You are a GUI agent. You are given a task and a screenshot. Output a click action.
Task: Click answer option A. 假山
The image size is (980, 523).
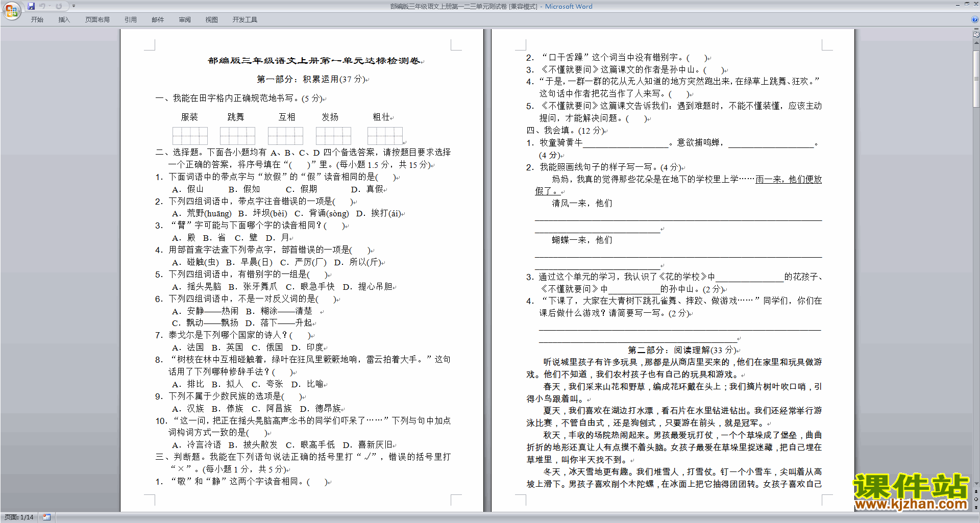point(188,189)
